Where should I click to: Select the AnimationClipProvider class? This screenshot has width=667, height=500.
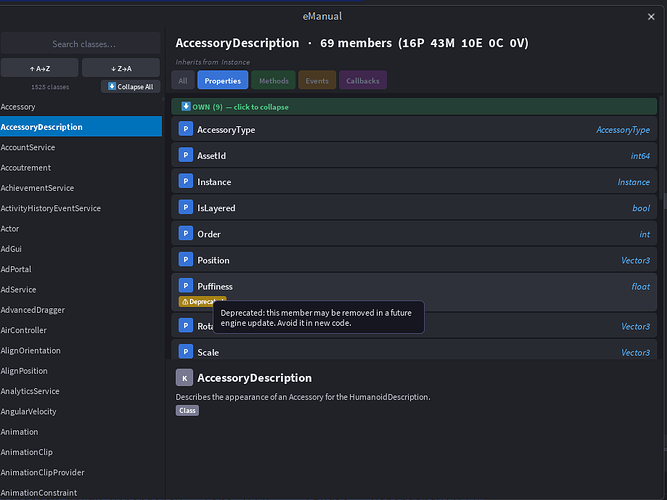point(81,472)
